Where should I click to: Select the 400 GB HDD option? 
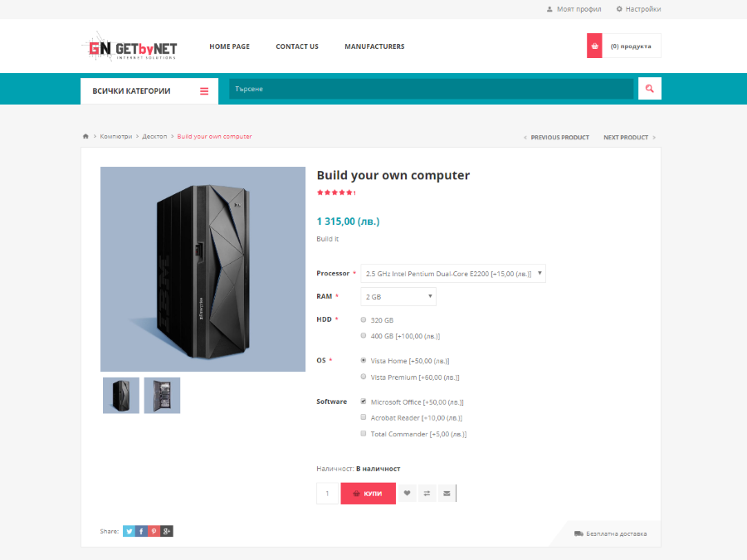[x=364, y=336]
